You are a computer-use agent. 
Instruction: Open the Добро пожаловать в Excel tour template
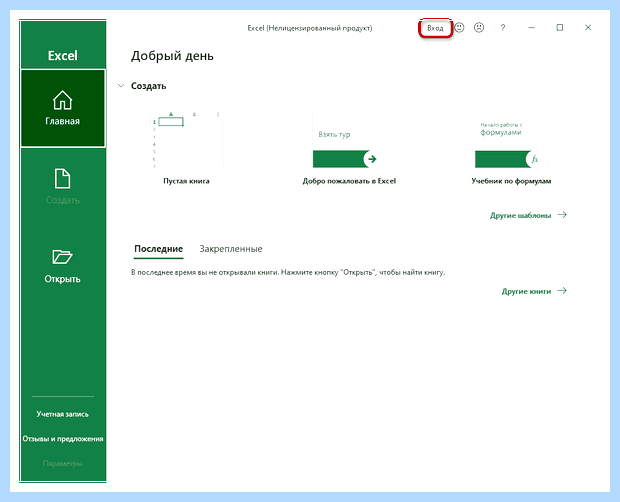(x=349, y=148)
